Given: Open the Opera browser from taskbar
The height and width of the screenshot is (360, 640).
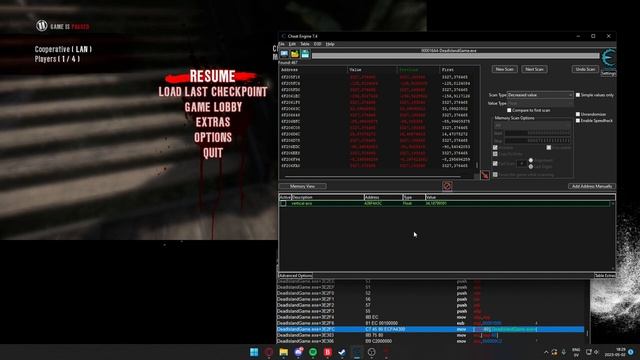Looking at the screenshot, I should tap(269, 352).
